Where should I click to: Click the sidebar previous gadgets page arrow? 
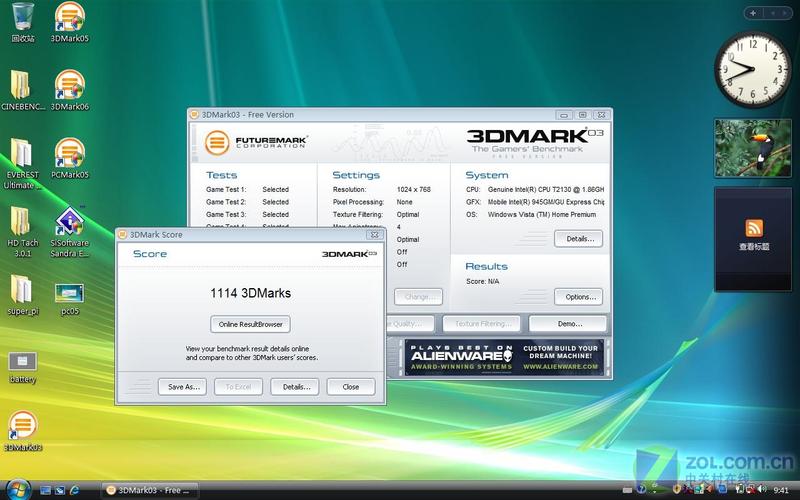[x=773, y=13]
